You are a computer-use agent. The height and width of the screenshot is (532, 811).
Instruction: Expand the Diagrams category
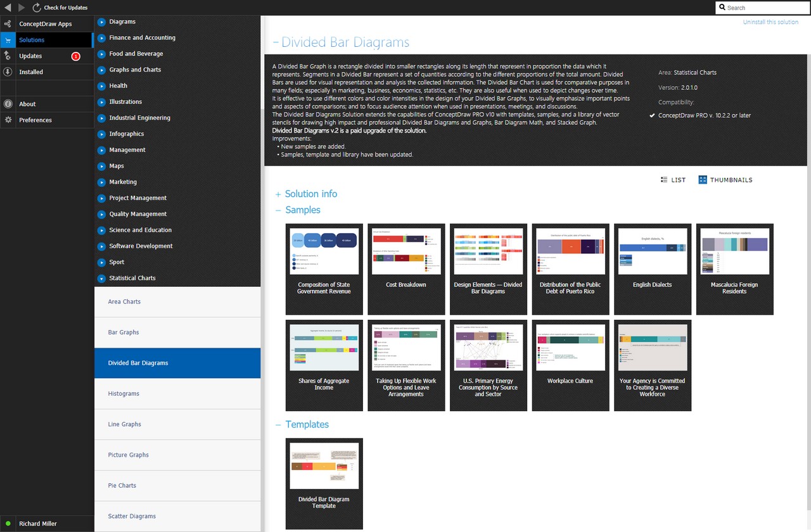101,22
